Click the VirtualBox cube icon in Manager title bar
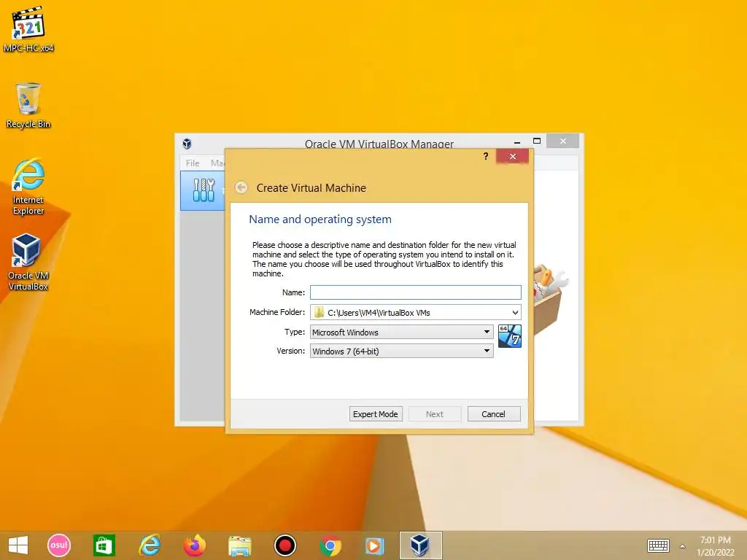The width and height of the screenshot is (747, 560). 187,144
